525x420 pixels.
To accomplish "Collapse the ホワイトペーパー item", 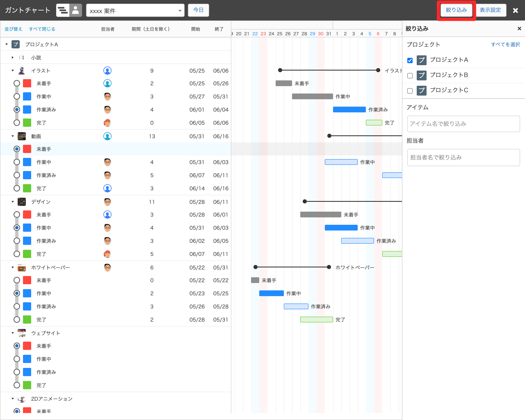I will (x=13, y=267).
